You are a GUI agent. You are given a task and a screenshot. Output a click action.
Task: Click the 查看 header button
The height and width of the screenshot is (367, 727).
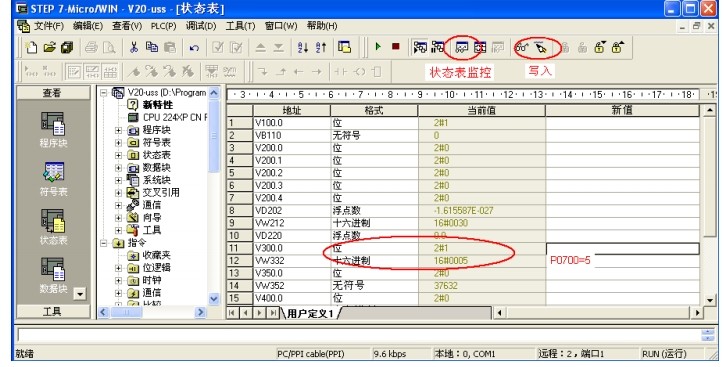coord(52,93)
